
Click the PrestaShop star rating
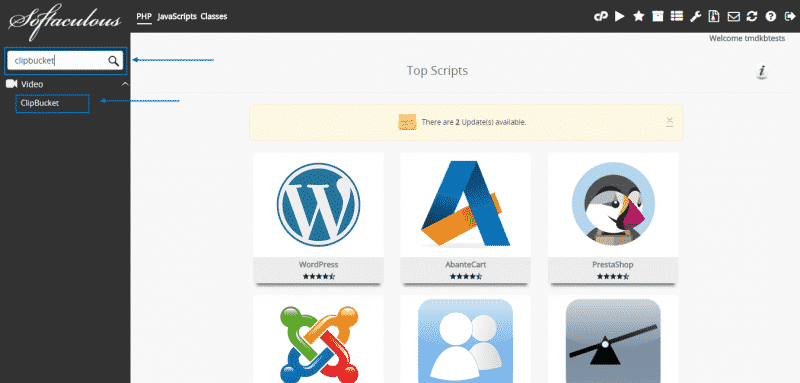[x=613, y=276]
